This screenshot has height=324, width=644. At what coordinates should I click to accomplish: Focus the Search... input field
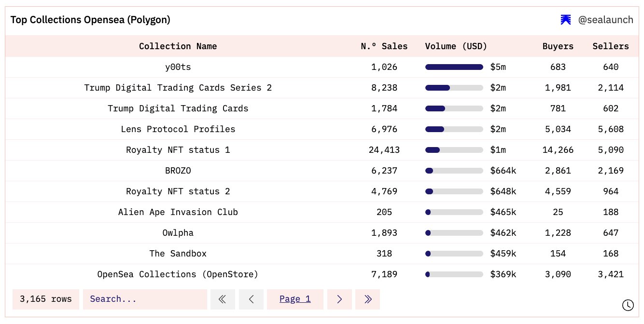click(x=145, y=299)
